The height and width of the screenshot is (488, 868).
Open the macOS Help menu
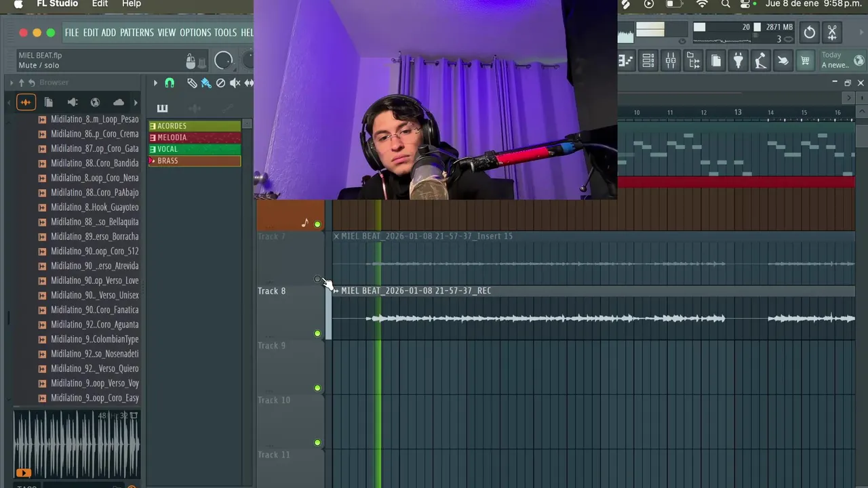tap(132, 4)
